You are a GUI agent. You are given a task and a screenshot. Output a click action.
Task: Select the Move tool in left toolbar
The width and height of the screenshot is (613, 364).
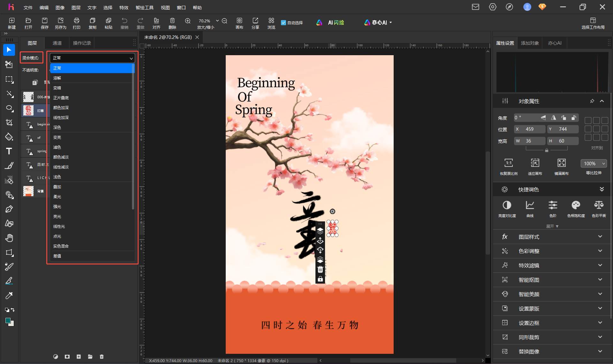[x=9, y=50]
